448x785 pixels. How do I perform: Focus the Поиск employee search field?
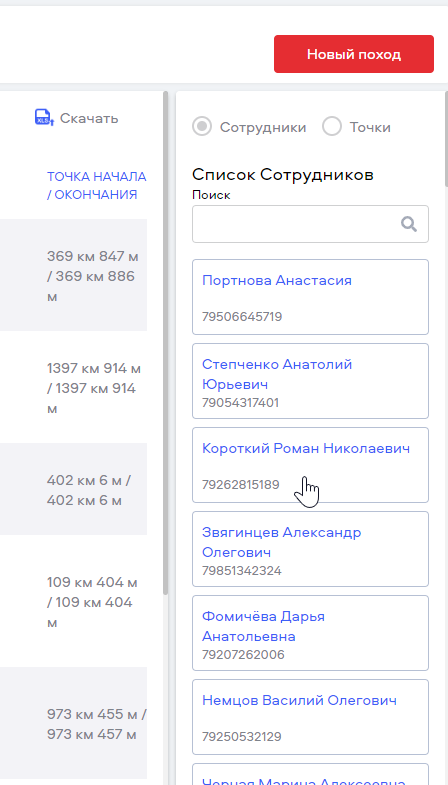310,224
